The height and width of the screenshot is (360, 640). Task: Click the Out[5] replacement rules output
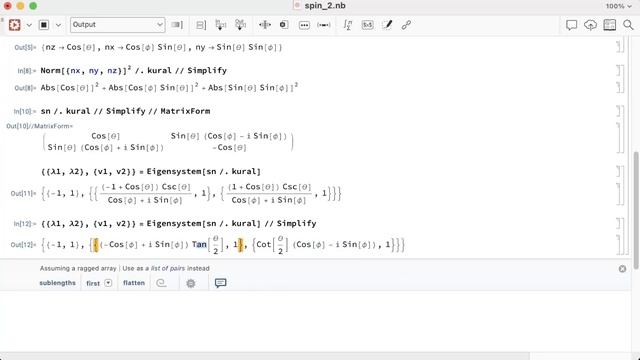[162, 47]
